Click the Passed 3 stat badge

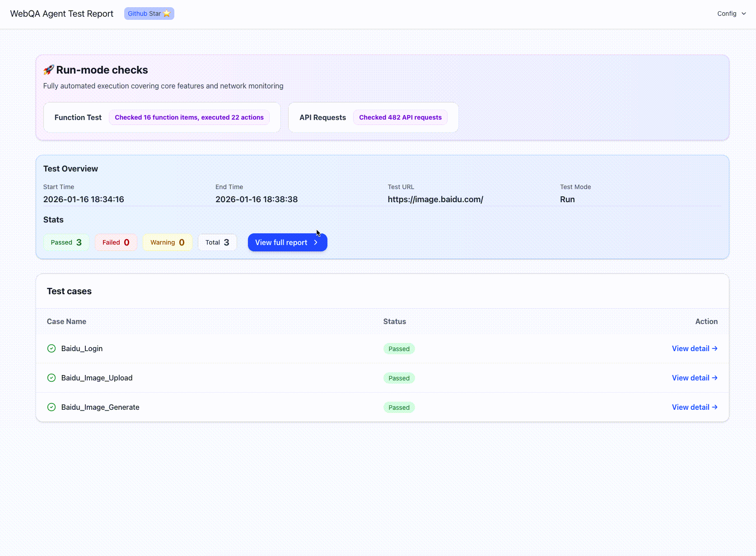66,242
